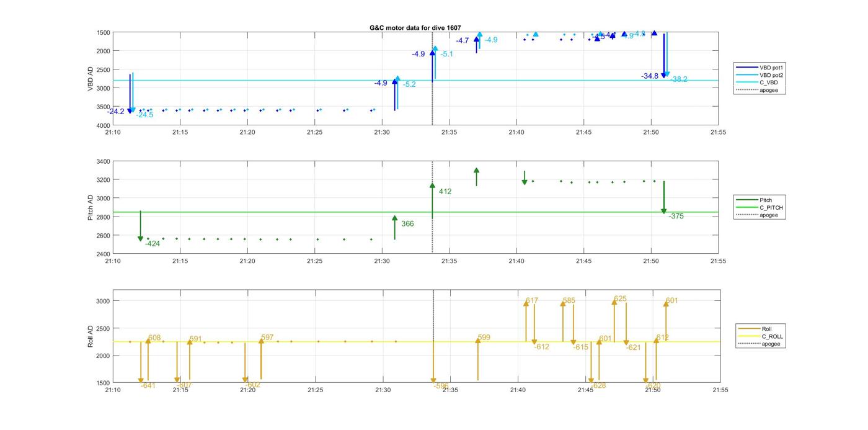Click the '21:55' tick under the VBD plot
Viewport: 868px width, 430px height.
point(719,132)
